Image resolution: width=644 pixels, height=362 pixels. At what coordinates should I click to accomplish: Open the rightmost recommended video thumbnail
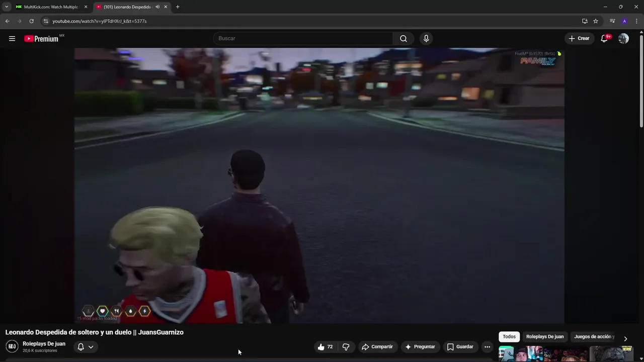pos(611,354)
